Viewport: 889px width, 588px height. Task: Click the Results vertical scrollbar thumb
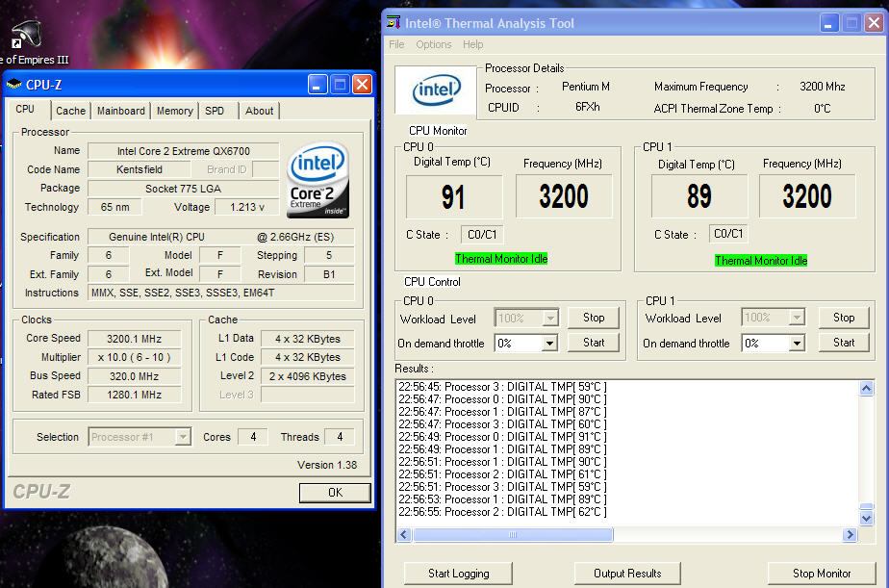(x=866, y=507)
